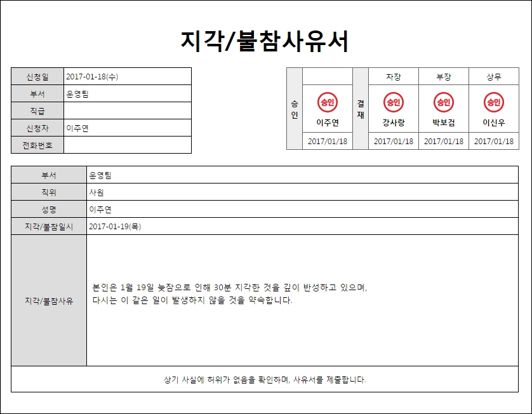Click the 지각/불참사유 reason text area
This screenshot has width=532, height=414.
coord(302,300)
